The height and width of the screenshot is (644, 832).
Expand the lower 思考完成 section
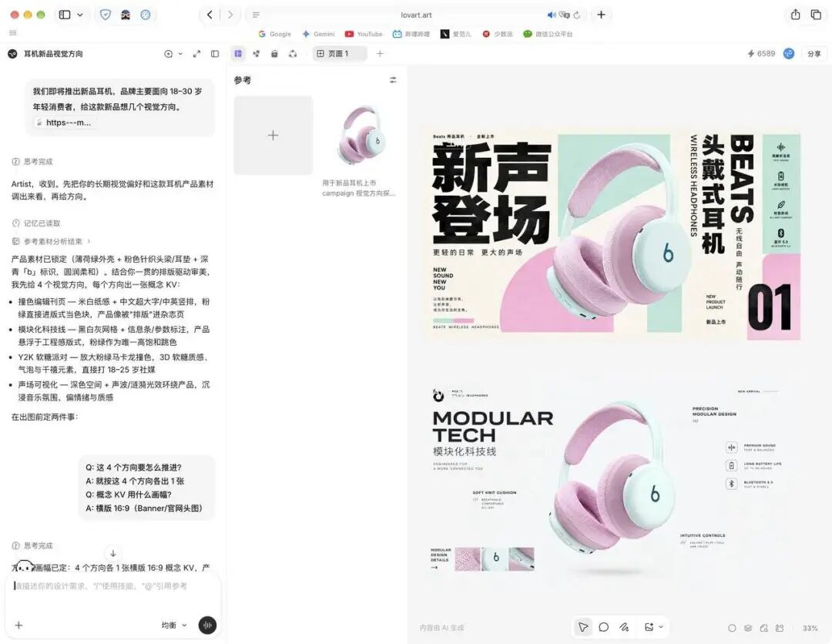[x=32, y=545]
